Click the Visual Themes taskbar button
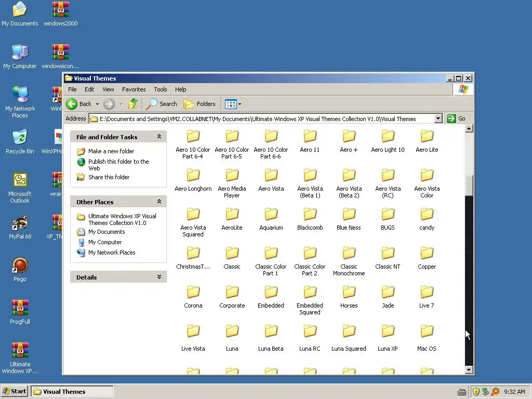The width and height of the screenshot is (532, 399). pos(72,392)
